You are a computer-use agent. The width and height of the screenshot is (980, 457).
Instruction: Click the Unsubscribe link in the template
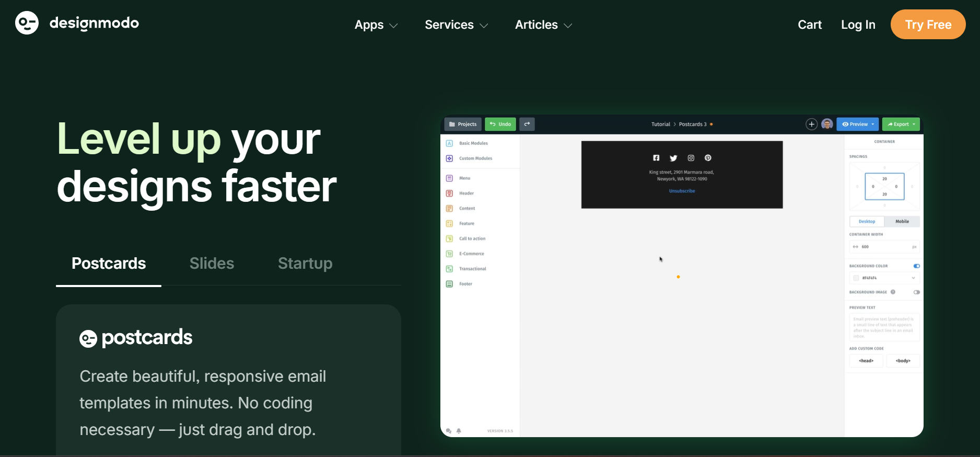(x=682, y=191)
